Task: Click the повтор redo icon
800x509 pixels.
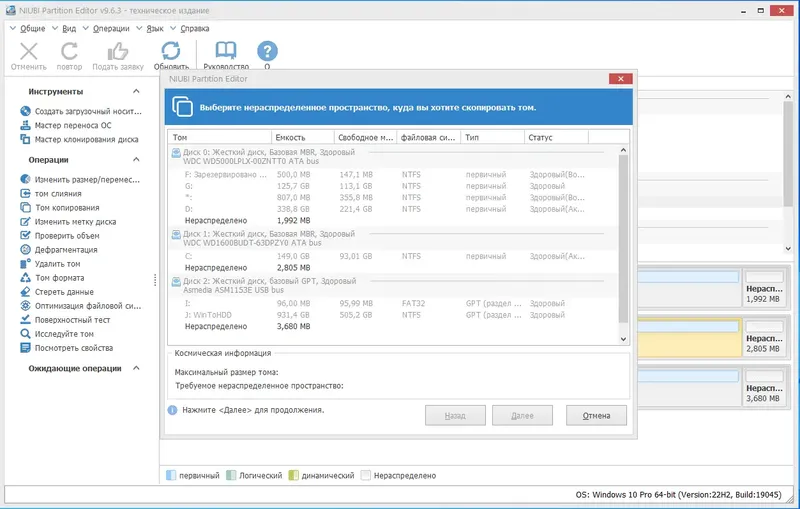Action: click(x=69, y=51)
